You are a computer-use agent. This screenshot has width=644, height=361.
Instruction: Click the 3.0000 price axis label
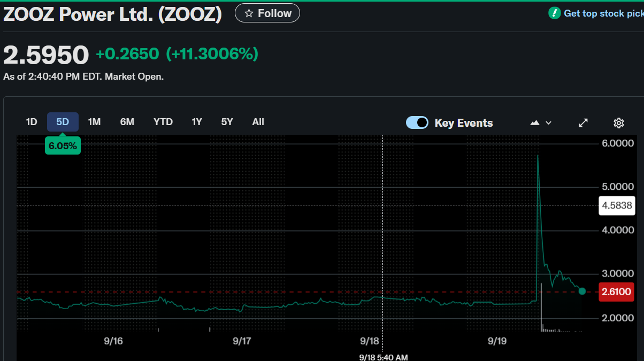coord(617,274)
